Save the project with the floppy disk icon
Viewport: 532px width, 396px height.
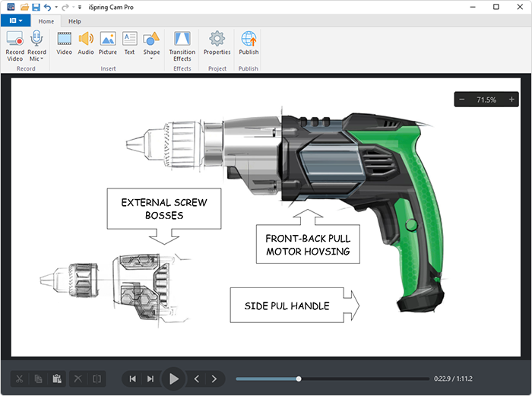tap(36, 7)
